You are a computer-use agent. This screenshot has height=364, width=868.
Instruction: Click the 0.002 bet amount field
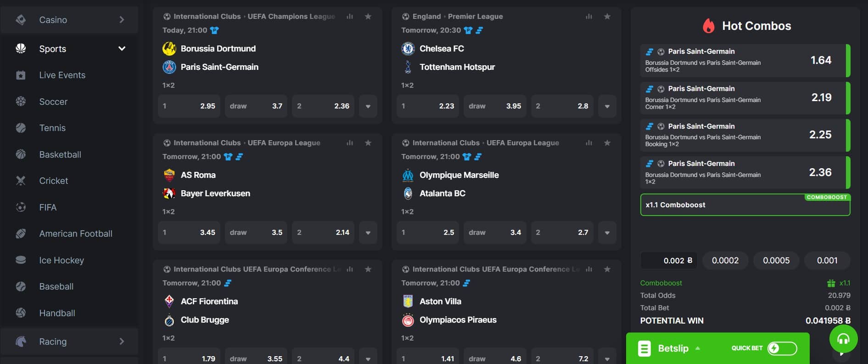pyautogui.click(x=669, y=261)
